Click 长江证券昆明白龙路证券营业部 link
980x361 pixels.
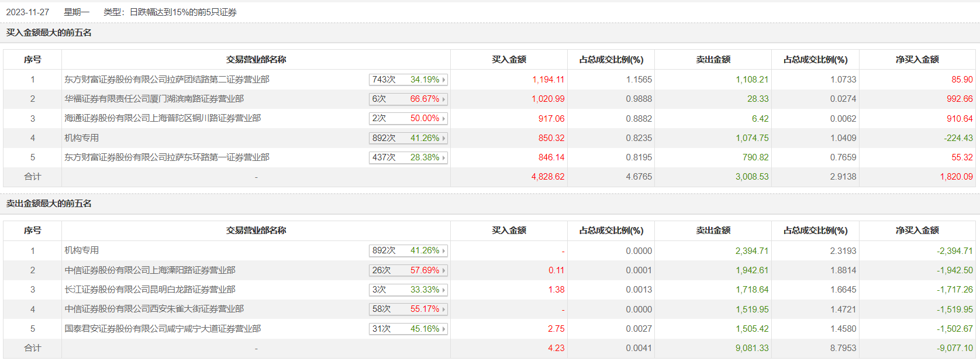point(150,290)
